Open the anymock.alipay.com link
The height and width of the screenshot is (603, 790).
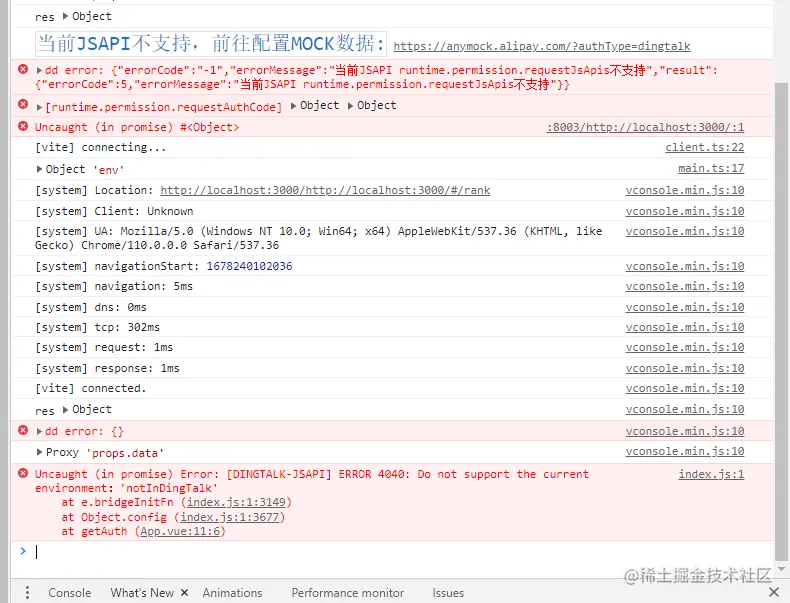[542, 46]
